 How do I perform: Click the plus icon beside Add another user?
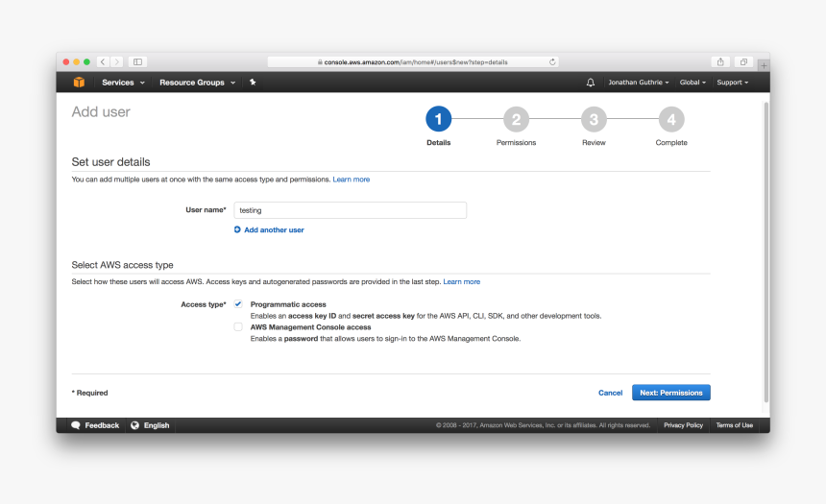(x=237, y=229)
